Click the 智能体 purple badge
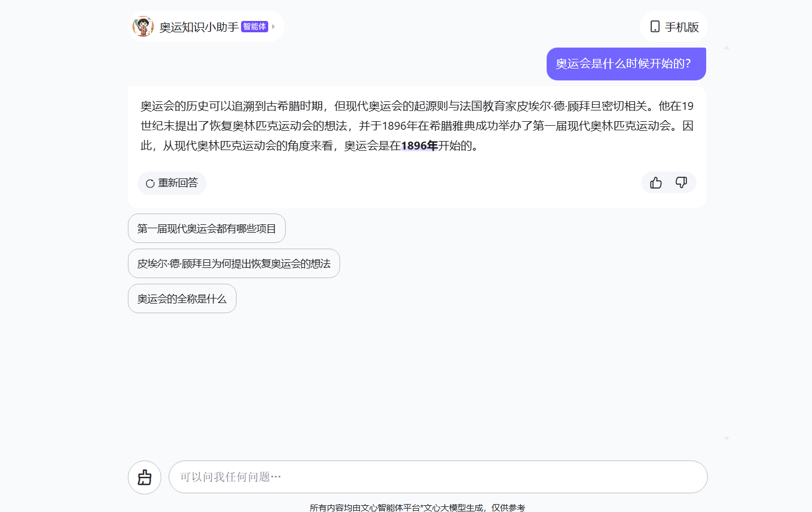 tap(255, 27)
